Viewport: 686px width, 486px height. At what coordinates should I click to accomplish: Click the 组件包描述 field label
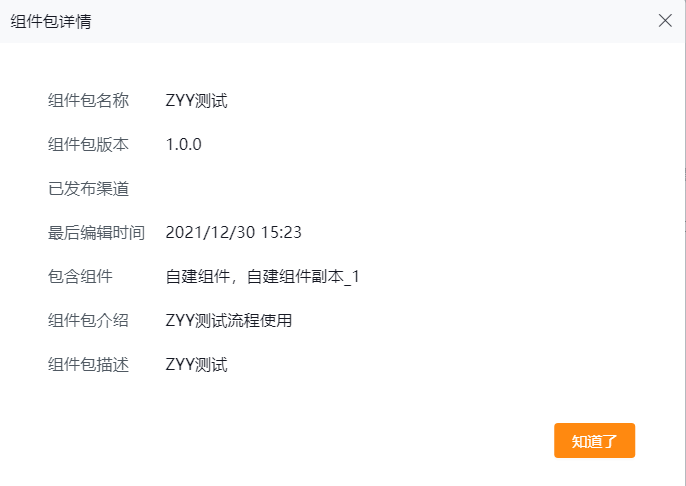88,364
